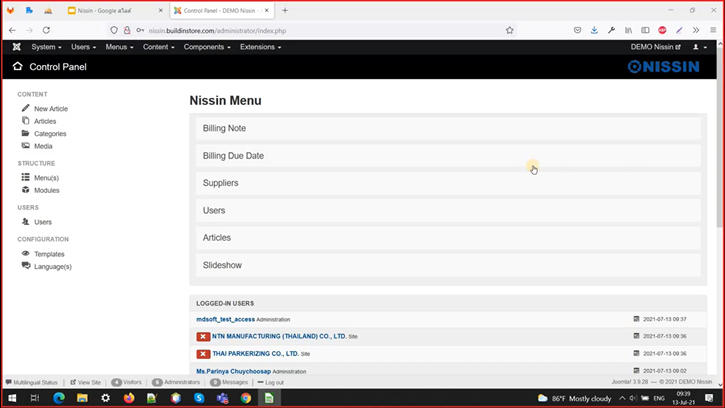Open Ms.Parinya Chuychoosap user link

pyautogui.click(x=233, y=371)
